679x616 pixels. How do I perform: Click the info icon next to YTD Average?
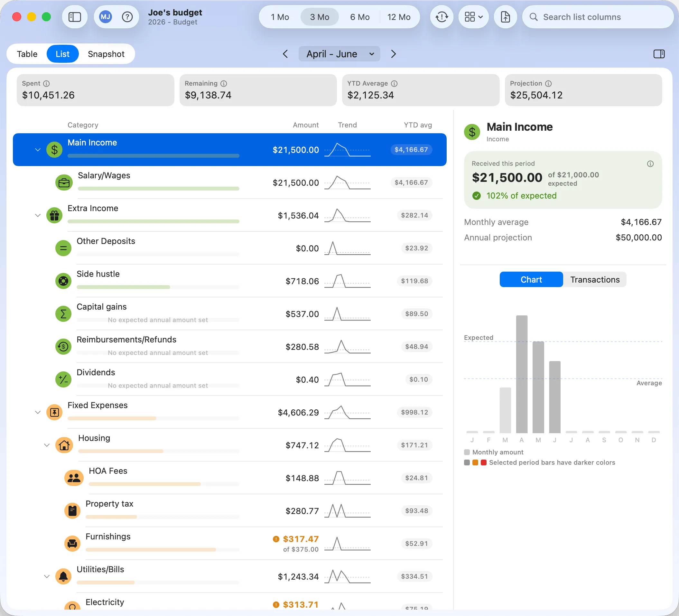tap(394, 84)
